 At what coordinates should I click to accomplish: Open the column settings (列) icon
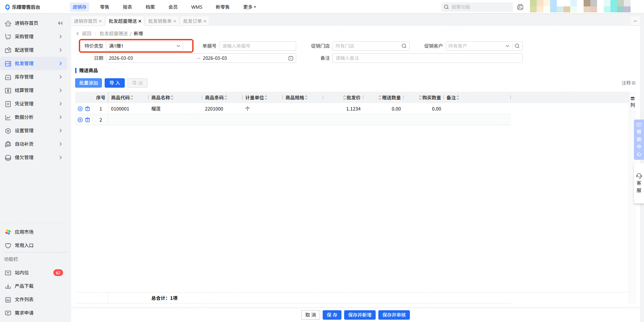[633, 102]
